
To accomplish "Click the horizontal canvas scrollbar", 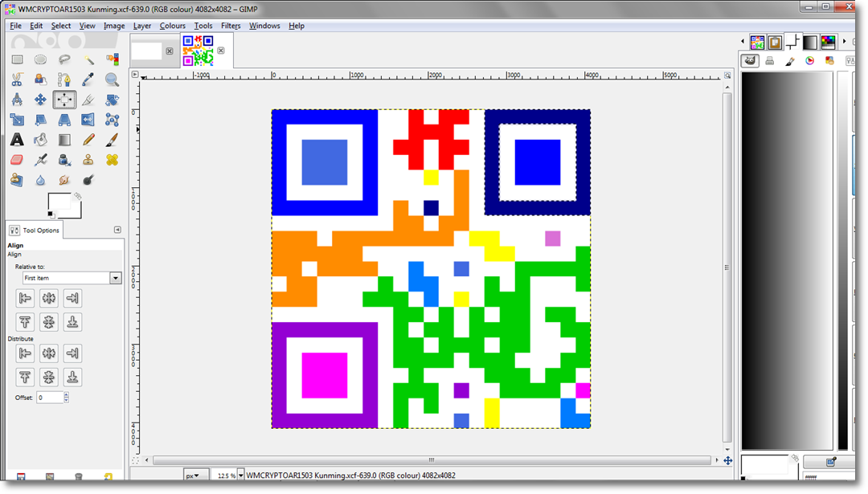I will (432, 460).
